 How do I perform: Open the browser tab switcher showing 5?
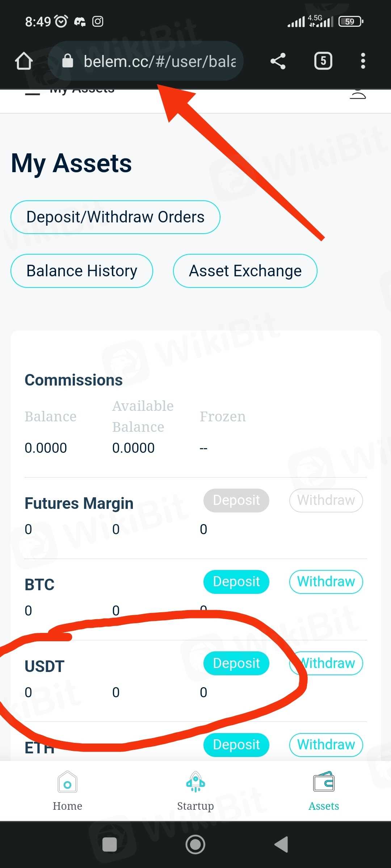pos(323,61)
